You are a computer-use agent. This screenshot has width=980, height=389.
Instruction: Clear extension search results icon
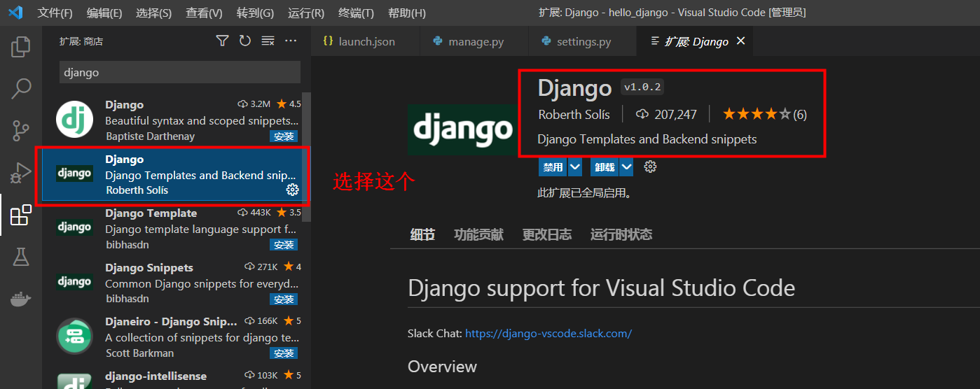point(268,41)
